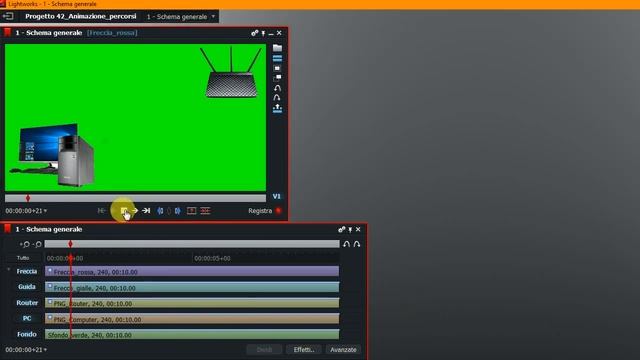Select the PNG_Computer clip
The width and height of the screenshot is (640, 360).
192,319
